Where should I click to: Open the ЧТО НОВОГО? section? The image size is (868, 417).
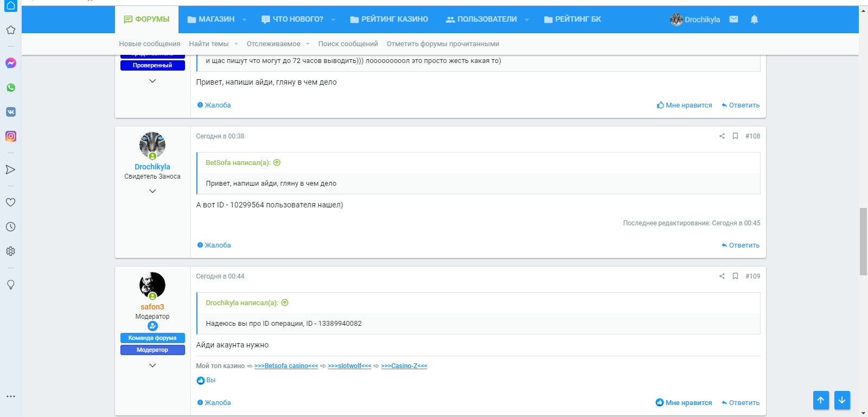coord(292,20)
